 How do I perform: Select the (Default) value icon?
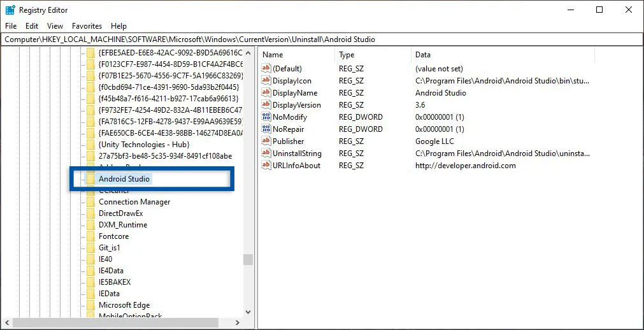point(266,68)
